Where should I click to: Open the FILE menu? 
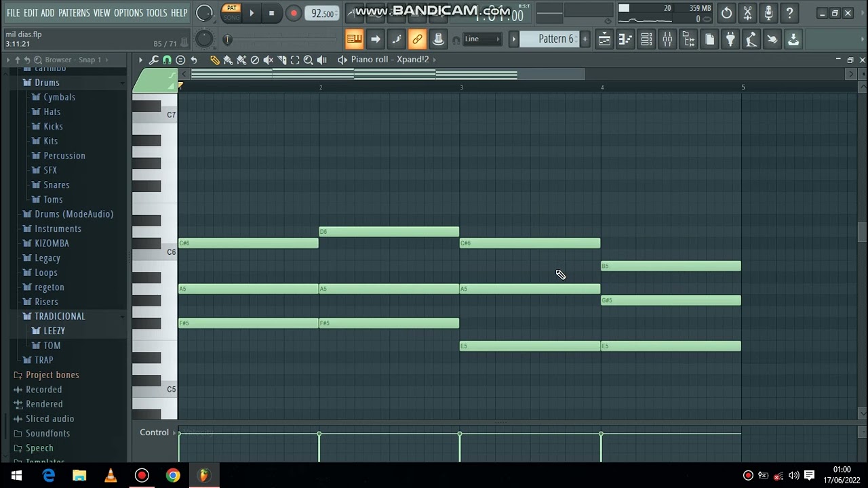13,13
